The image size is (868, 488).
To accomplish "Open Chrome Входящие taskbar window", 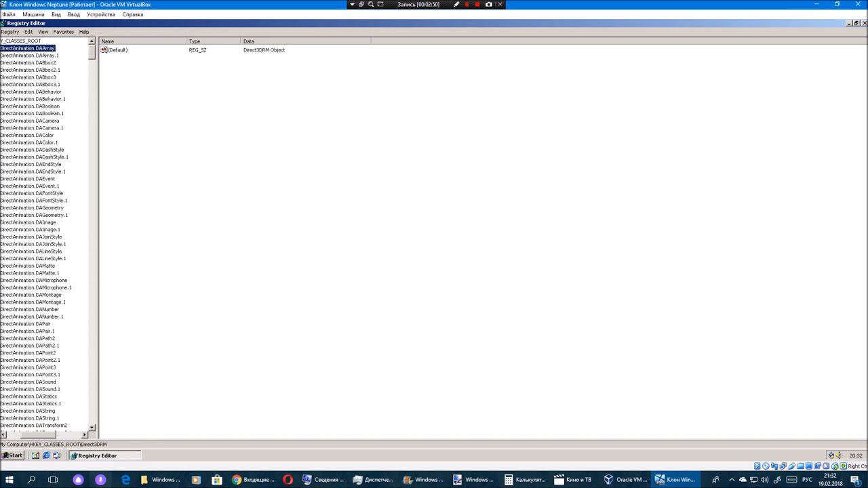I will 253,480.
